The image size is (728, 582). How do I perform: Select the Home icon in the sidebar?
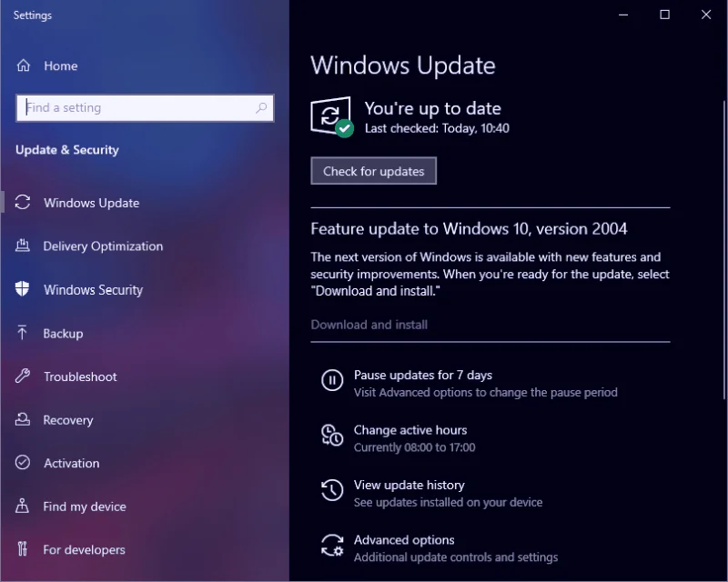tap(24, 65)
